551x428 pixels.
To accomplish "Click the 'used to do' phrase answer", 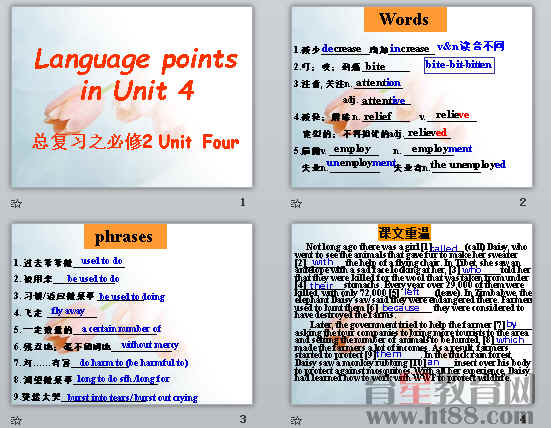I will coord(102,261).
